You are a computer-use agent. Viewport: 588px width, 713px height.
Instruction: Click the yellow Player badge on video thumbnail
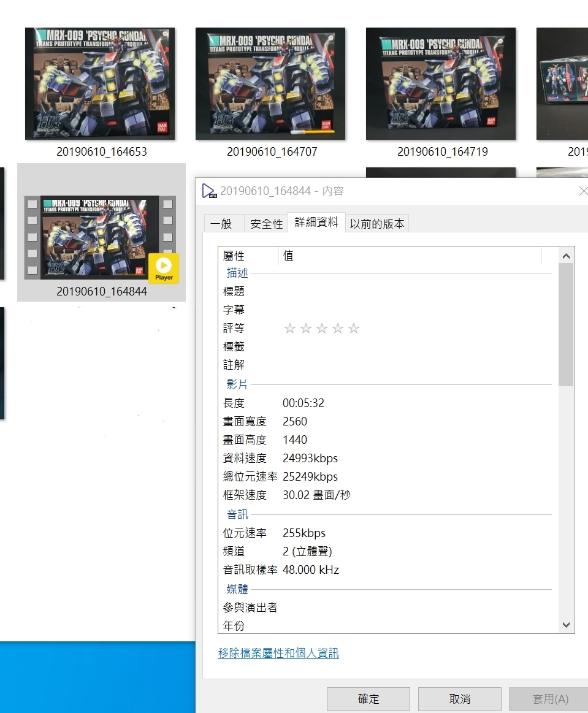click(164, 268)
